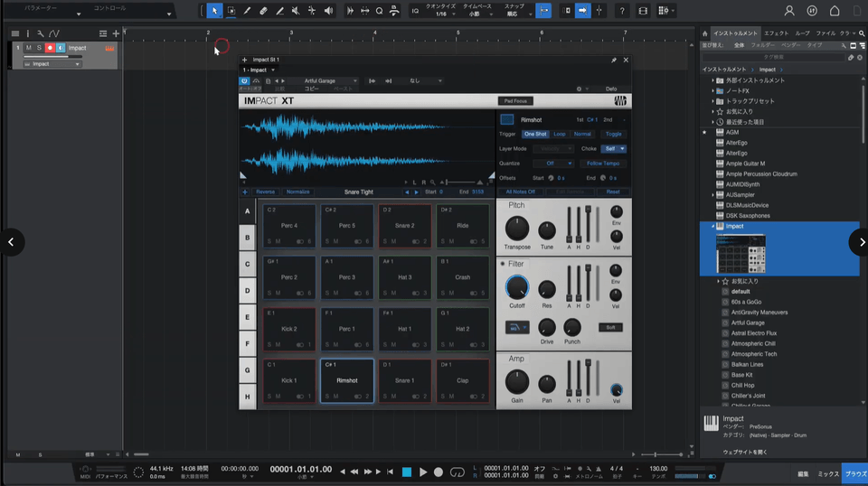This screenshot has height=486, width=868.
Task: Expand the Quantize Off dropdown
Action: coord(553,164)
